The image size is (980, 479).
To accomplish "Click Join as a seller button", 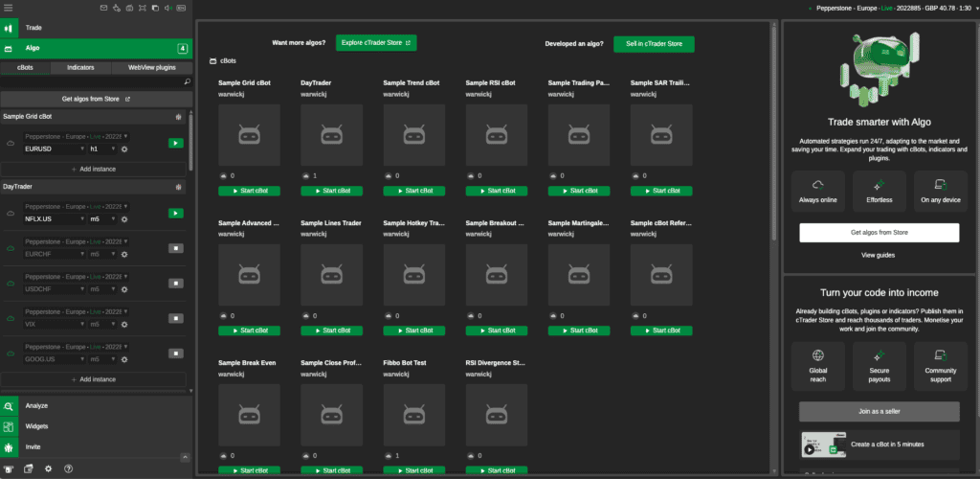I will (879, 412).
